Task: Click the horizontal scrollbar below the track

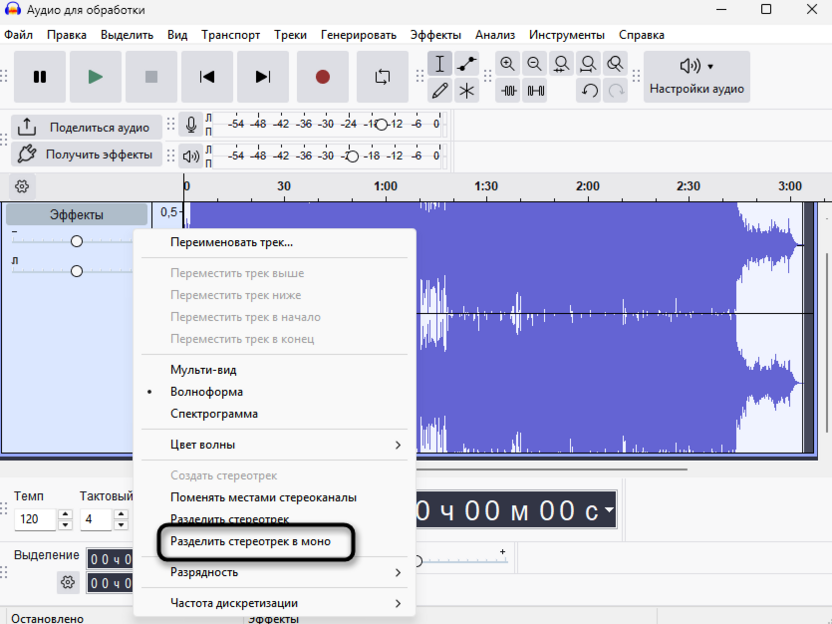Action: tap(552, 469)
